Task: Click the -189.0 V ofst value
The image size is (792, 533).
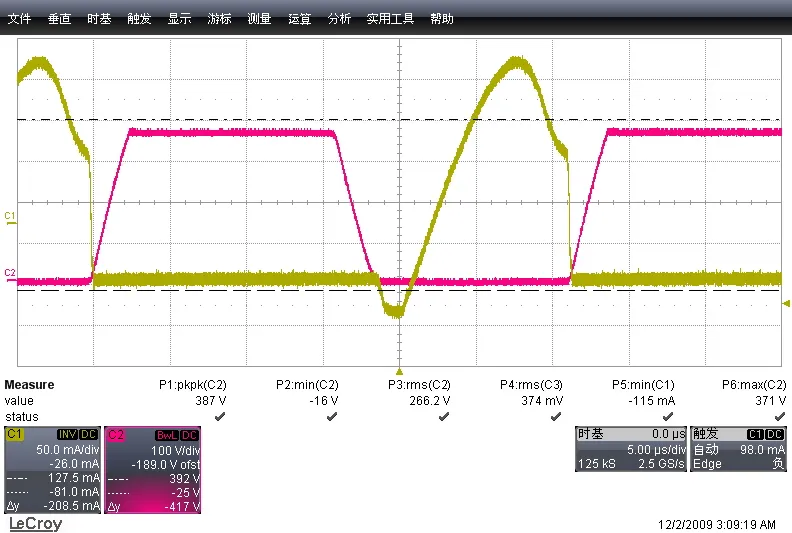Action: pos(166,464)
